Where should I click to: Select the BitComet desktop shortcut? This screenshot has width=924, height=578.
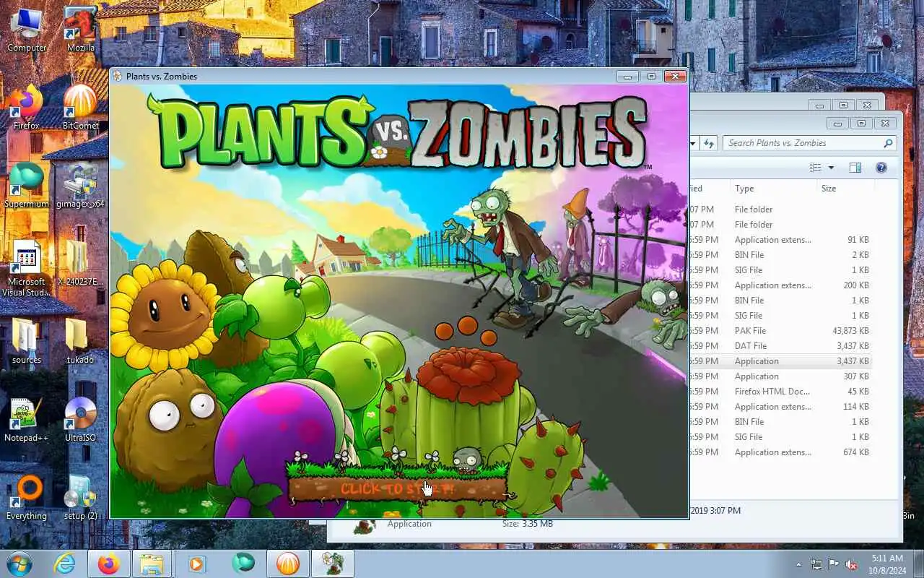tap(81, 108)
